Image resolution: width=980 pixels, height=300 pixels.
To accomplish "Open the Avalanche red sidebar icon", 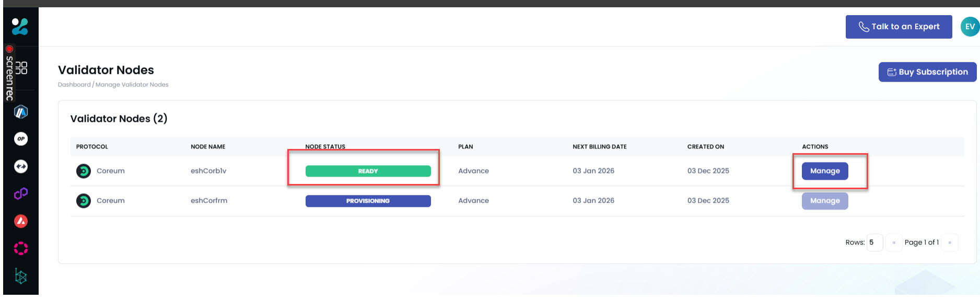I will click(21, 221).
